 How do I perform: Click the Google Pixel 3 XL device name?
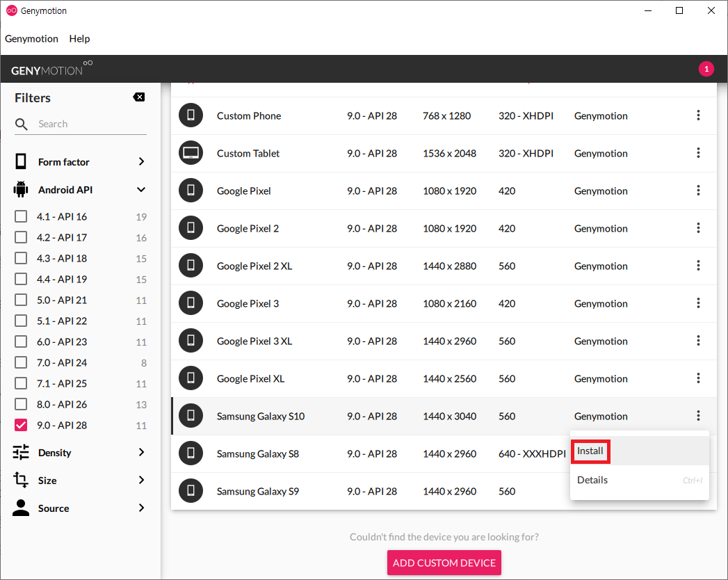[x=254, y=341]
